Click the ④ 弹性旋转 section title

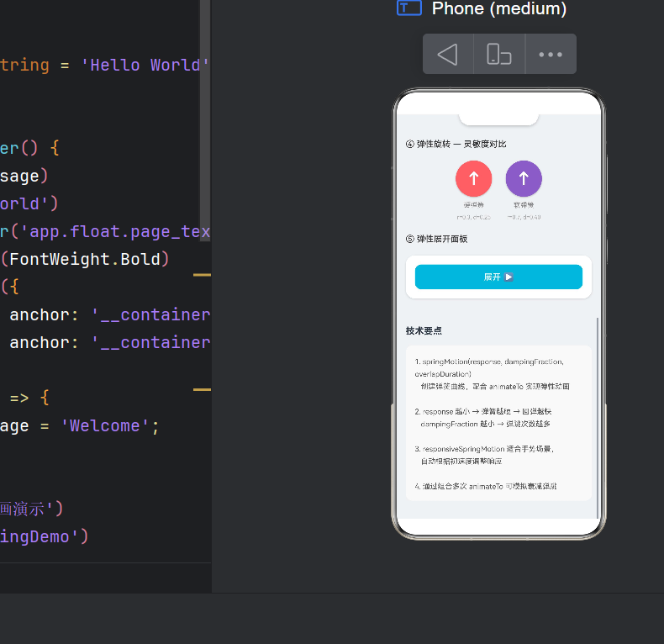456,144
